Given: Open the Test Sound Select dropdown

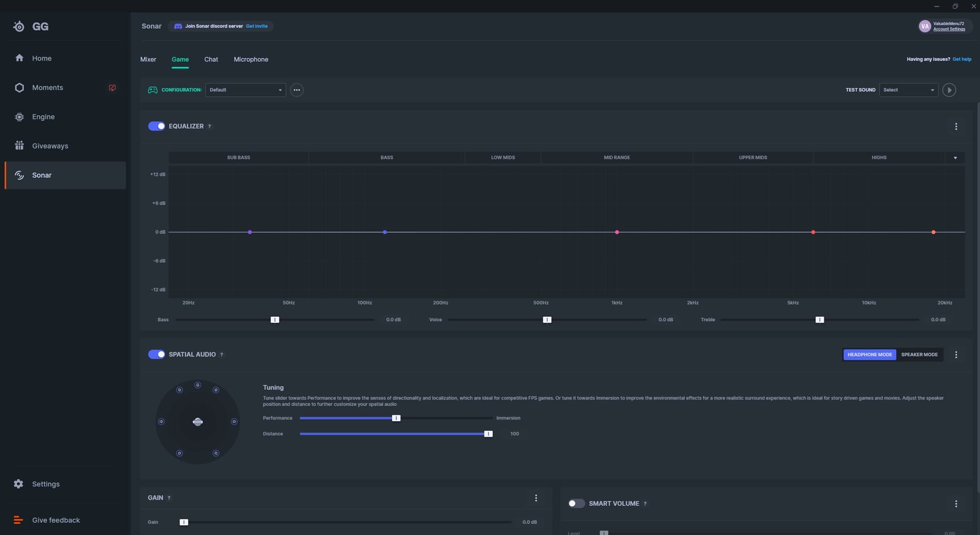Looking at the screenshot, I should pyautogui.click(x=908, y=90).
